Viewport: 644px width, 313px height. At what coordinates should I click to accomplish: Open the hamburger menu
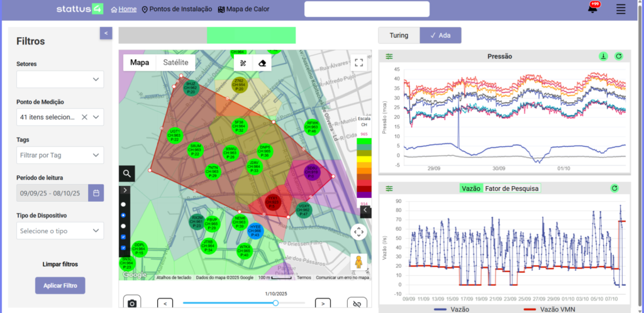[x=621, y=9]
